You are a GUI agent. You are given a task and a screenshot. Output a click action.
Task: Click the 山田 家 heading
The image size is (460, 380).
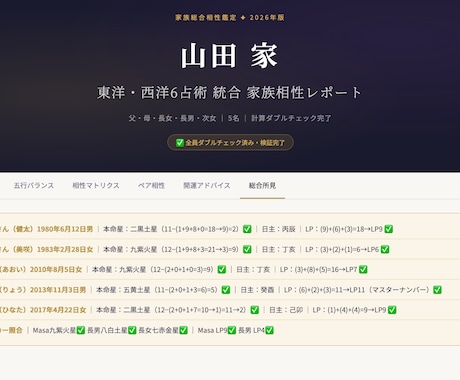229,56
